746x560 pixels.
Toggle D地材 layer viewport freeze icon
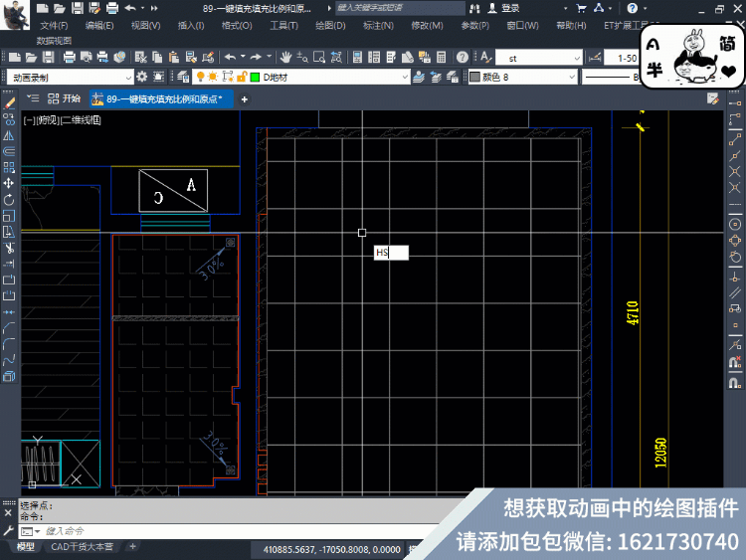[228, 77]
